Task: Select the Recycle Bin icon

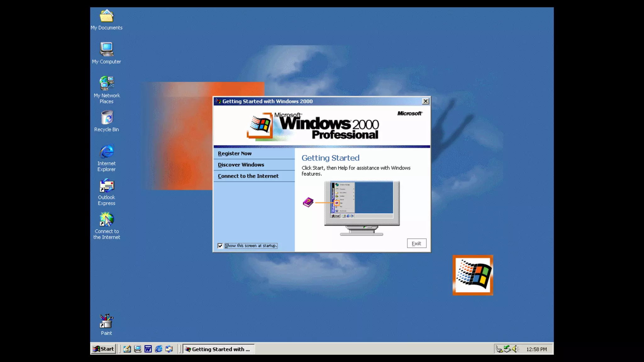Action: click(107, 118)
